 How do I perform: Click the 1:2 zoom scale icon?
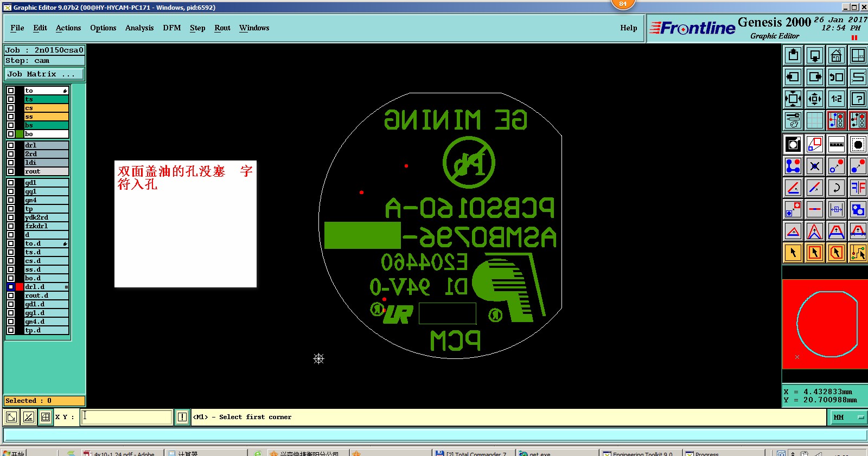(837, 99)
